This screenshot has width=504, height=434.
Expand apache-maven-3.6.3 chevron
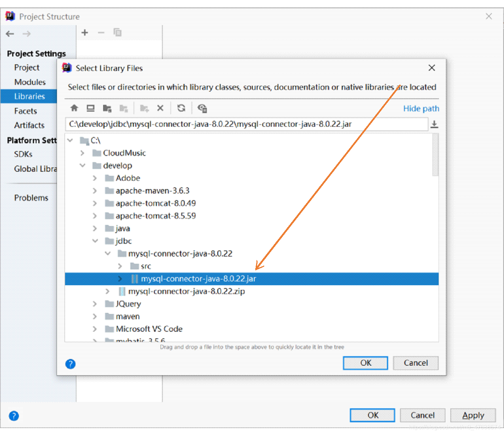coord(95,191)
